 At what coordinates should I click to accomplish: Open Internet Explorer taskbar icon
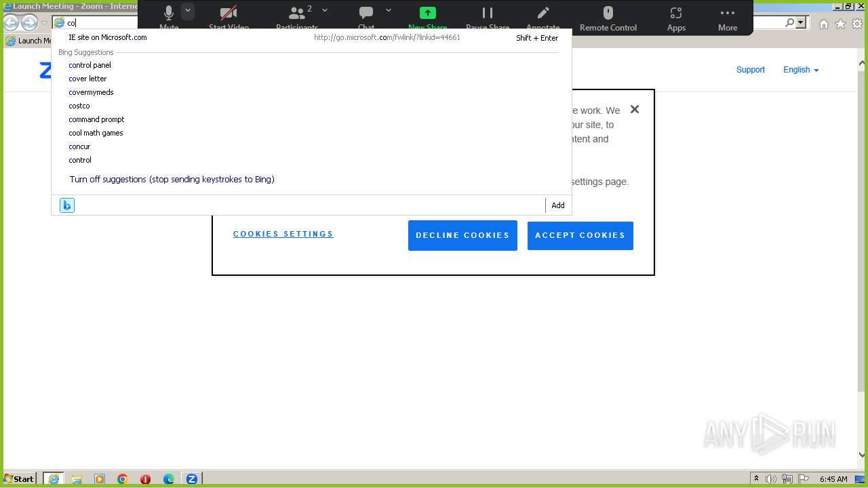click(54, 479)
